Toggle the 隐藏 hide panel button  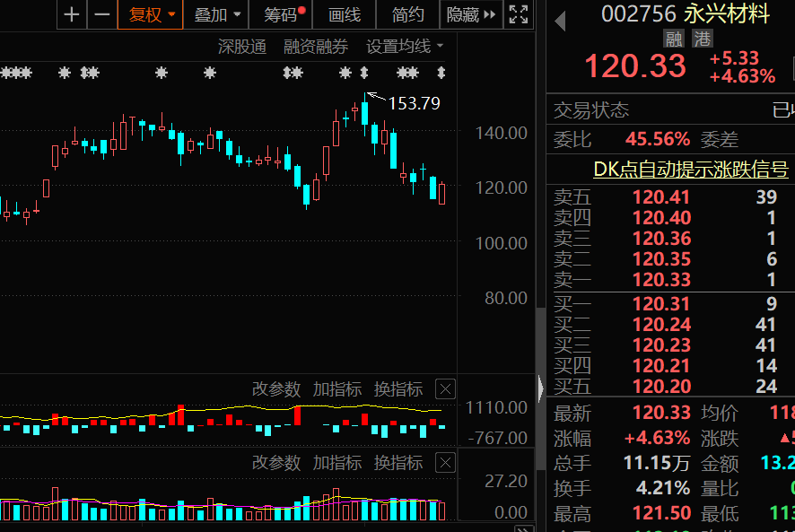point(470,14)
